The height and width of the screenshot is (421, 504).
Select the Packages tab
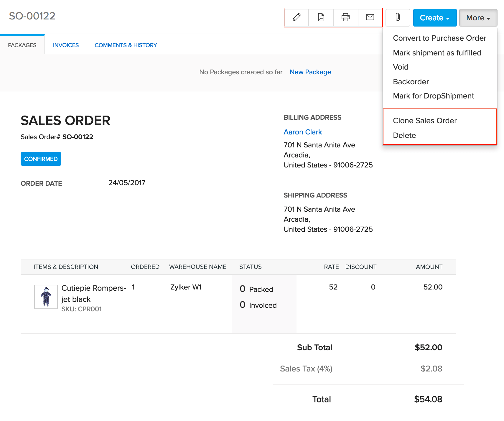click(x=22, y=45)
